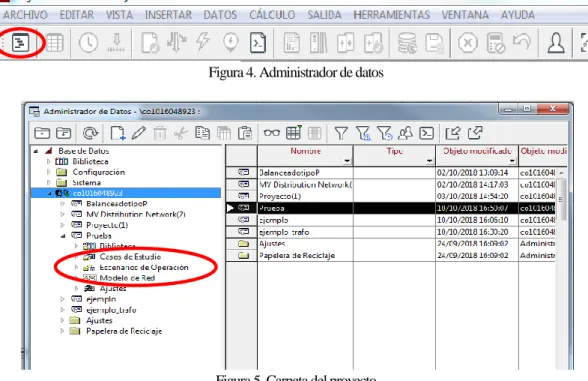Screen dimensions: 588x381
Task: Select co1016048923 user folder in the tree
Action: 98,193
